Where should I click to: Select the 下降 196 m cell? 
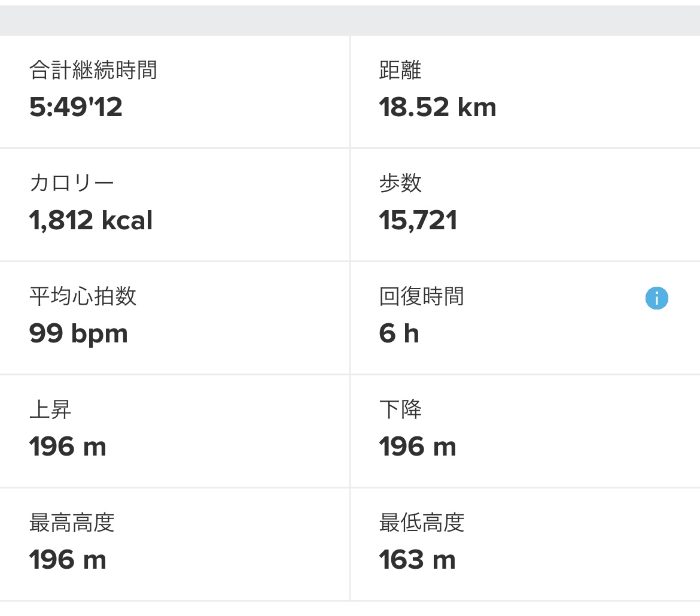point(525,430)
